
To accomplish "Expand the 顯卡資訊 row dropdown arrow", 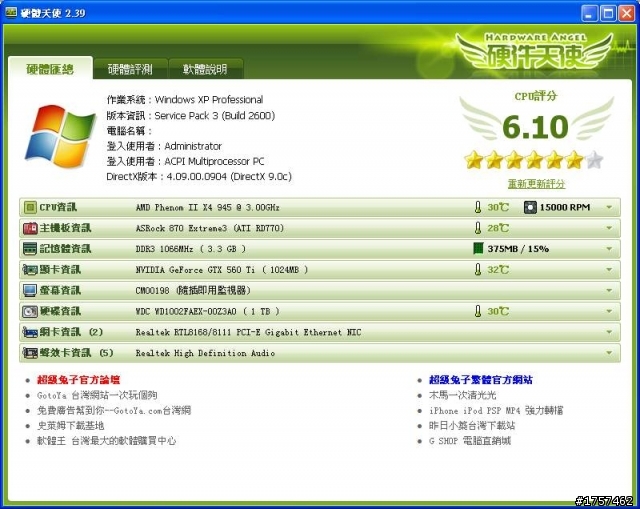I will [x=609, y=270].
